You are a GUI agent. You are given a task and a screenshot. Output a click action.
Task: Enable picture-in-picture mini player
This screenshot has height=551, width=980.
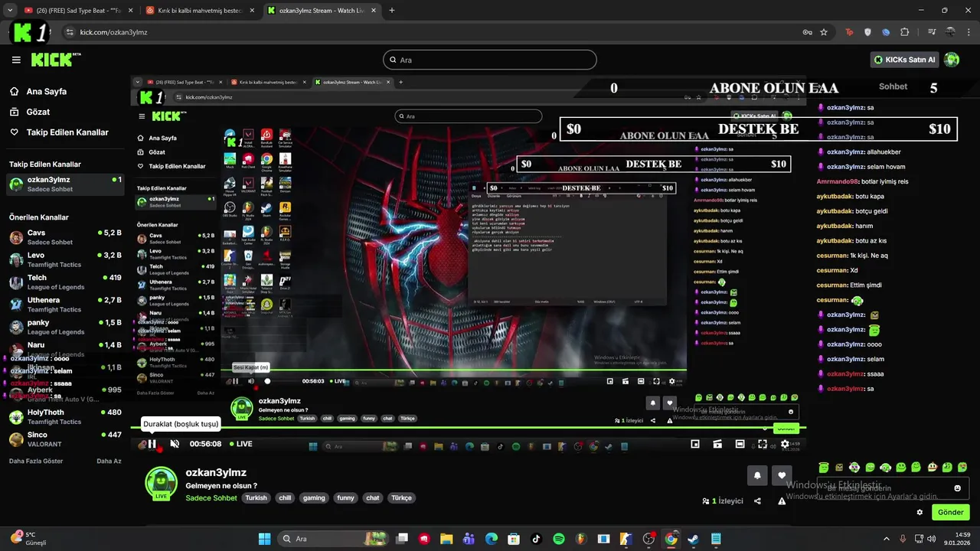click(x=695, y=444)
